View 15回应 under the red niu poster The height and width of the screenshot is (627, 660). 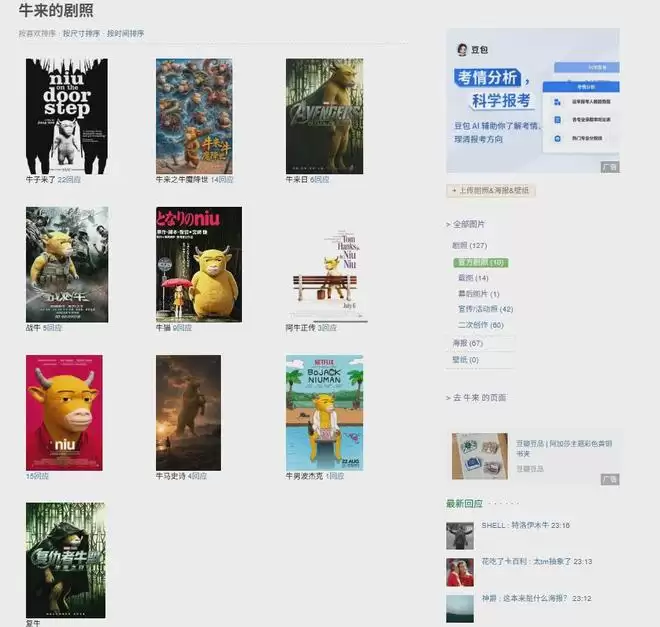coord(37,476)
